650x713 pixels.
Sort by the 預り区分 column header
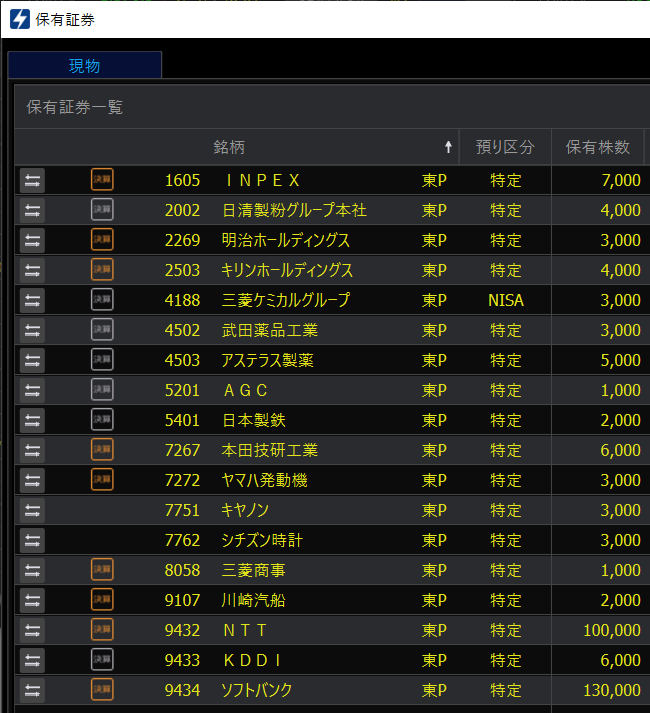[x=505, y=147]
